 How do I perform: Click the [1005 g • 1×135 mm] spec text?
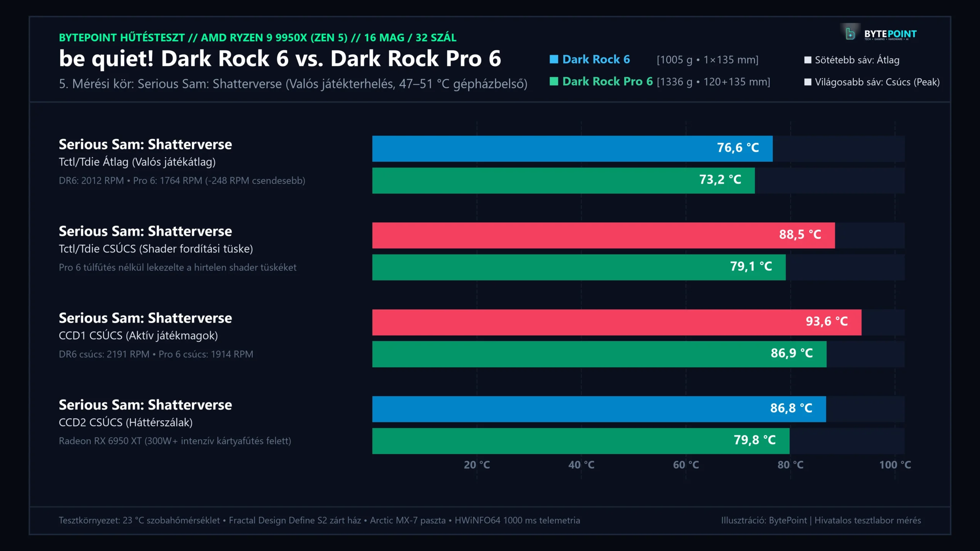pyautogui.click(x=707, y=60)
